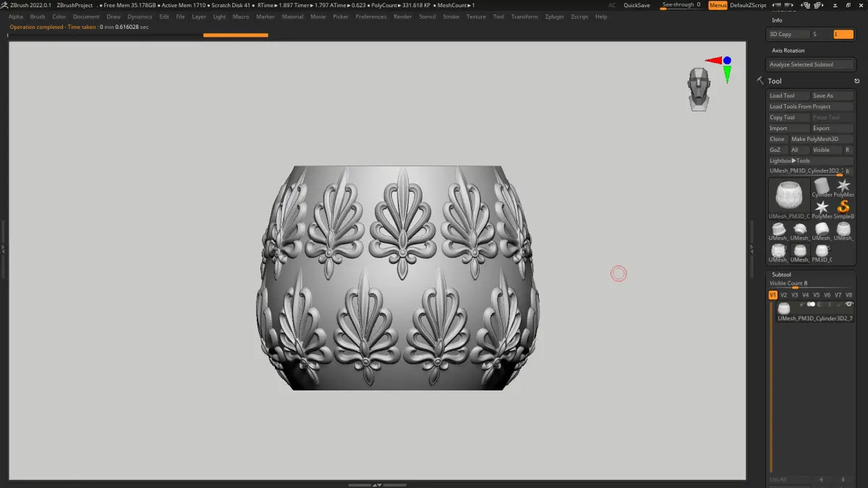Image resolution: width=868 pixels, height=488 pixels.
Task: Click the PolyMesh star beside SimpleBrush
Action: [x=822, y=210]
